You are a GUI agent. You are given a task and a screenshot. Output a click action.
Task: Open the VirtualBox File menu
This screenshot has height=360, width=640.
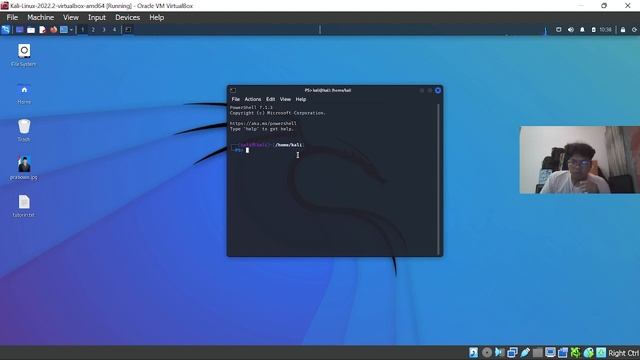12,18
